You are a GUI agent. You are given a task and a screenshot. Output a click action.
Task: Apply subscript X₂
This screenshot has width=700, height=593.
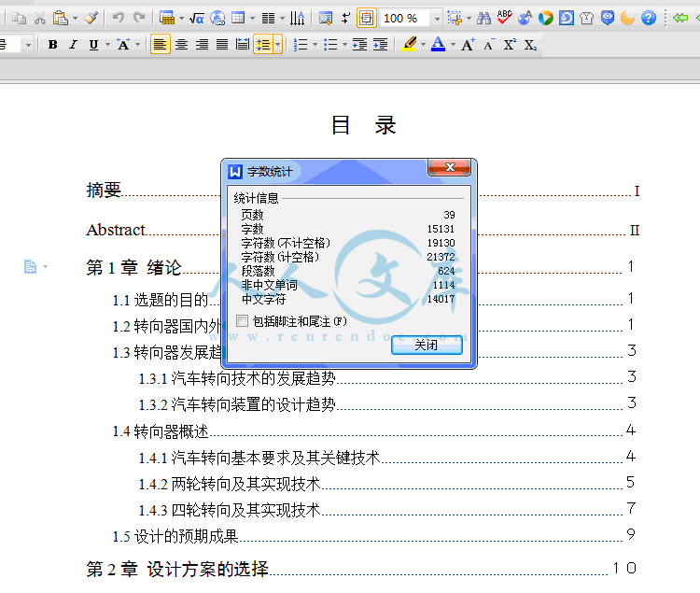(530, 45)
